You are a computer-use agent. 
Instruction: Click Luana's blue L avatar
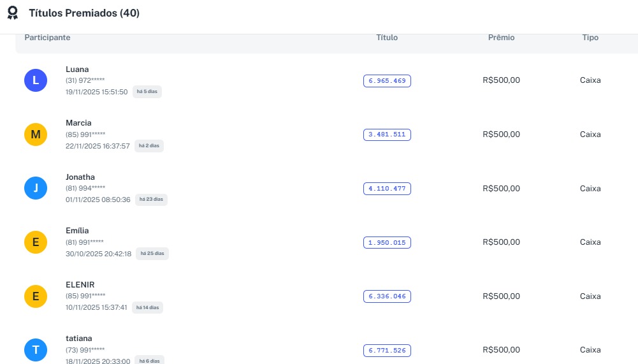pyautogui.click(x=36, y=80)
